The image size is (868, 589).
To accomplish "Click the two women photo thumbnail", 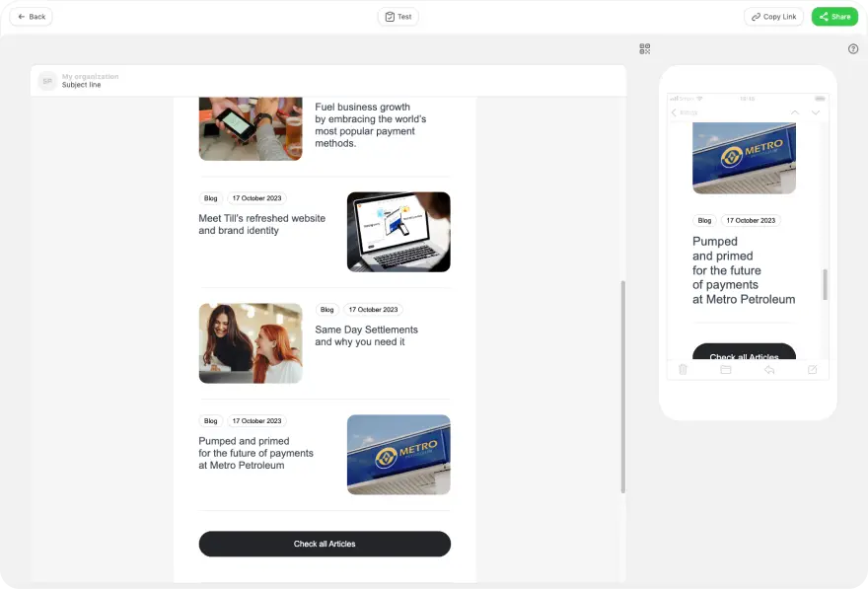I will point(251,343).
